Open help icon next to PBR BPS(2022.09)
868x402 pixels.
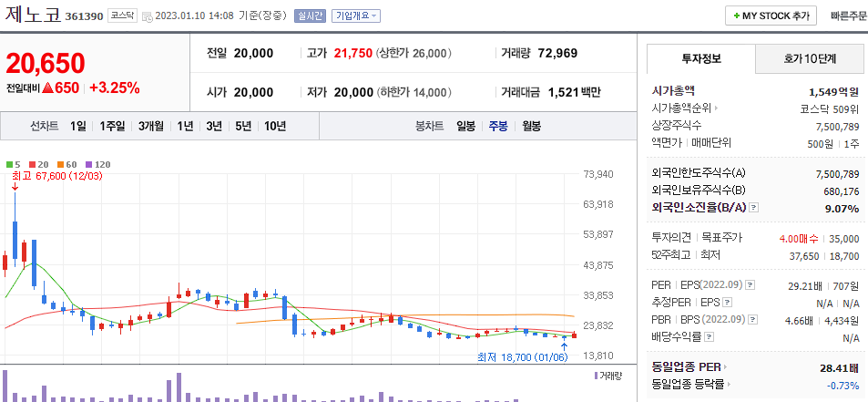752,319
